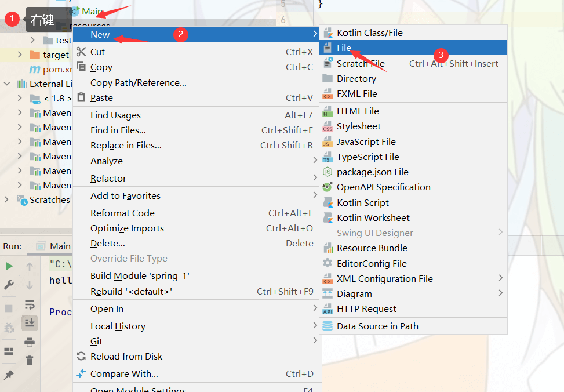
Task: Open the Refactor submenu arrow
Action: 315,177
